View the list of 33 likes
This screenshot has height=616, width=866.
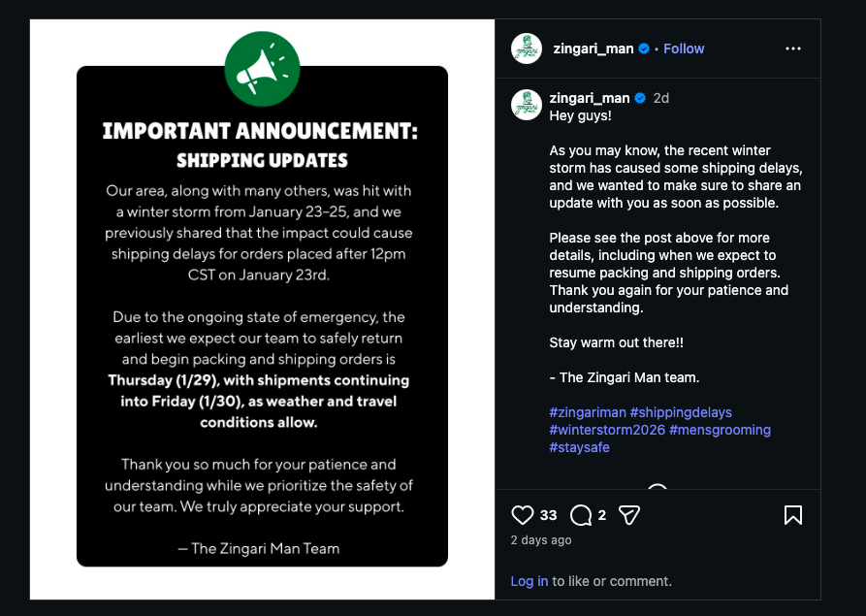[x=549, y=515]
